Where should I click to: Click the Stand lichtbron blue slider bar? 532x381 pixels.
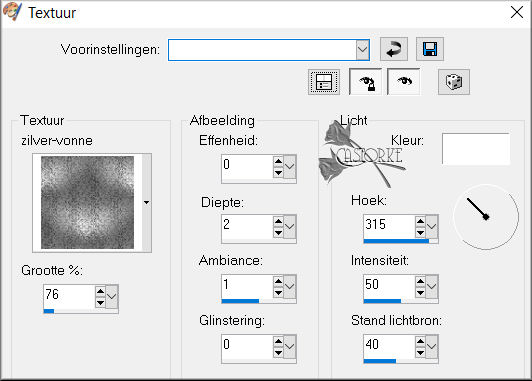pyautogui.click(x=380, y=361)
